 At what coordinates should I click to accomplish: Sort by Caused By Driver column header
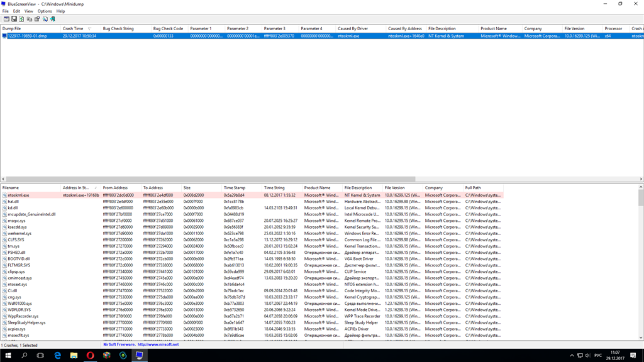[x=360, y=29]
